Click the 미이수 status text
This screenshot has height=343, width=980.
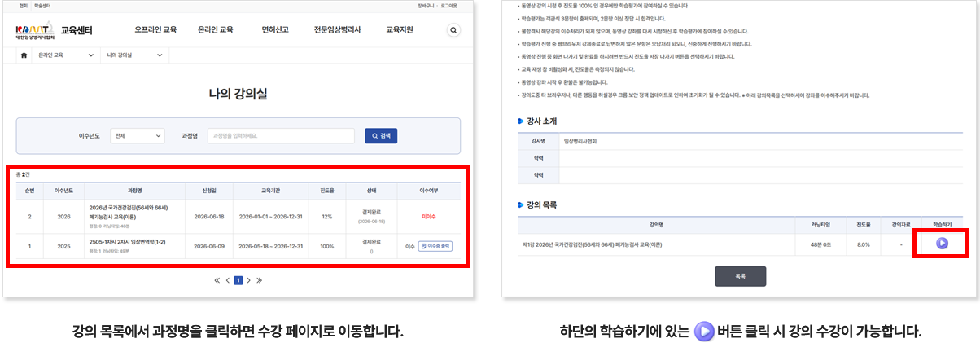click(428, 217)
